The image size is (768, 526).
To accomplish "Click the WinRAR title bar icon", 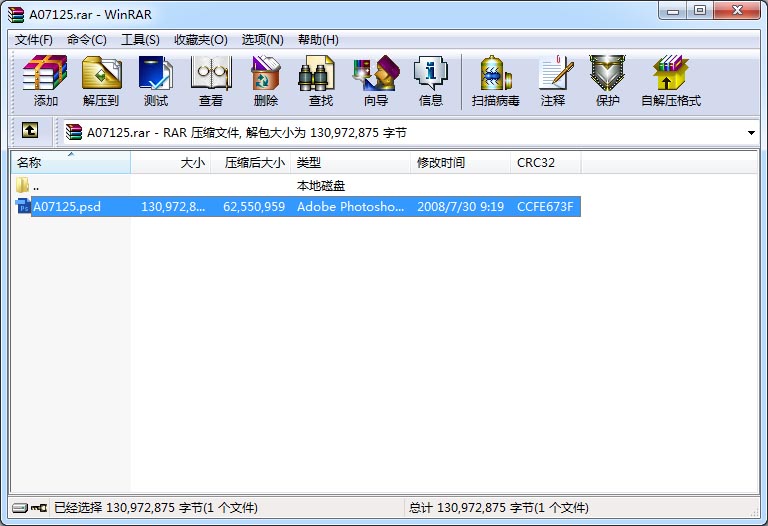I will point(16,14).
